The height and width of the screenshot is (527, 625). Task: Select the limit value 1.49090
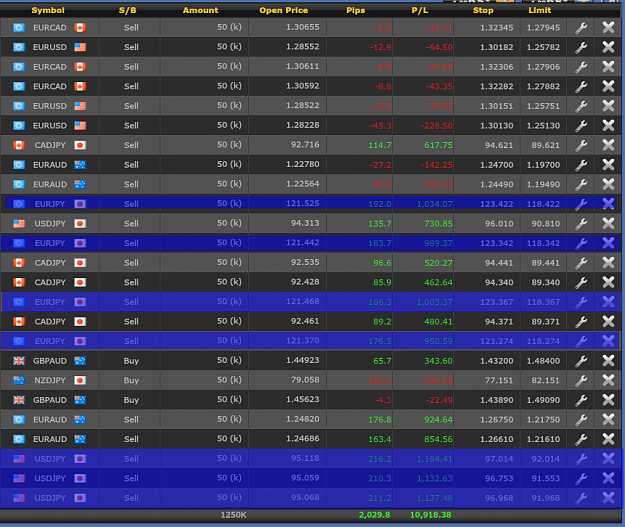tap(543, 400)
